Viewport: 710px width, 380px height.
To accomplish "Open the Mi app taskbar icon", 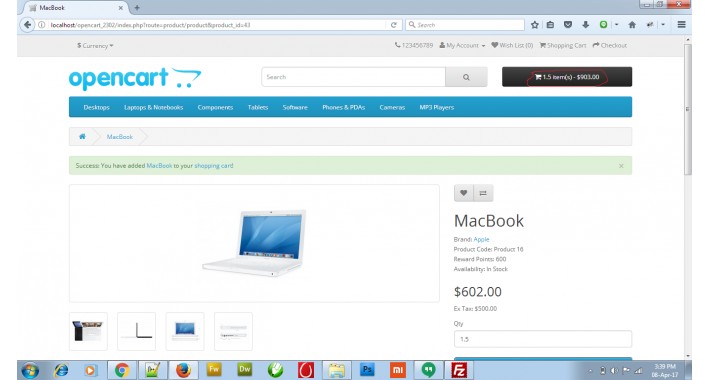I will coord(398,370).
